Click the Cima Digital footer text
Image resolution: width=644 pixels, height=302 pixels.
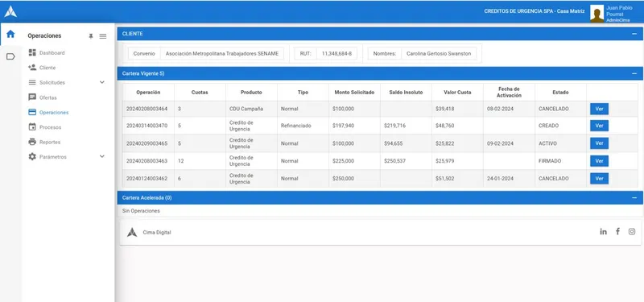pos(157,233)
